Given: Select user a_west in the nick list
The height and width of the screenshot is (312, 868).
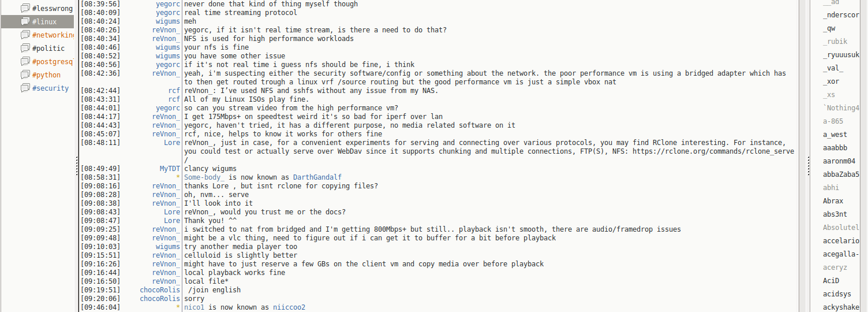Looking at the screenshot, I should 835,135.
